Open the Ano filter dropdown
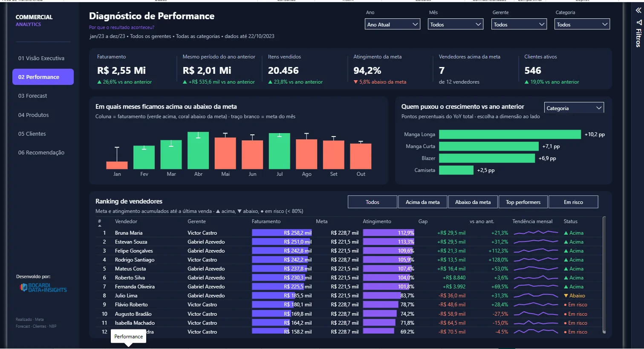 click(393, 24)
